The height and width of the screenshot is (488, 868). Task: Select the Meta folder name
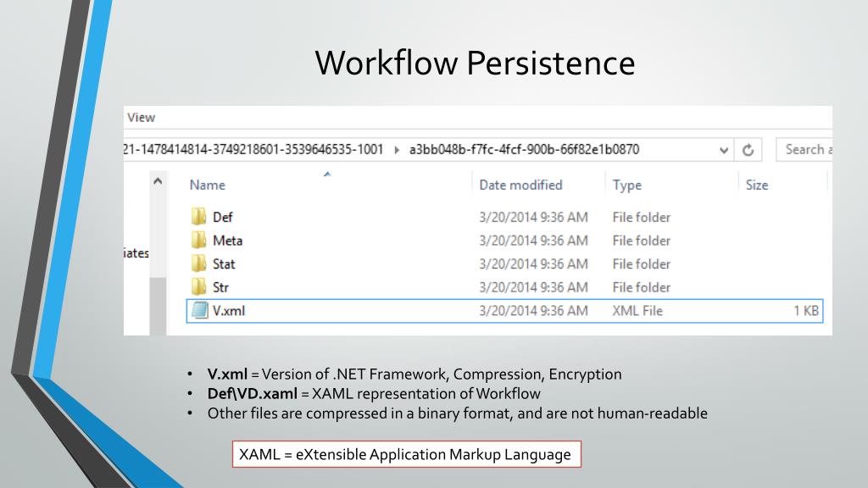pos(227,241)
